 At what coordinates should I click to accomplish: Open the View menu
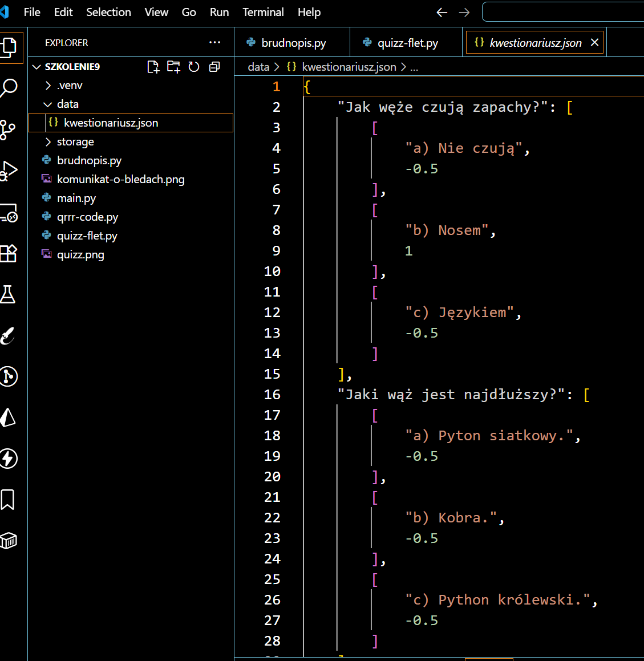(156, 12)
